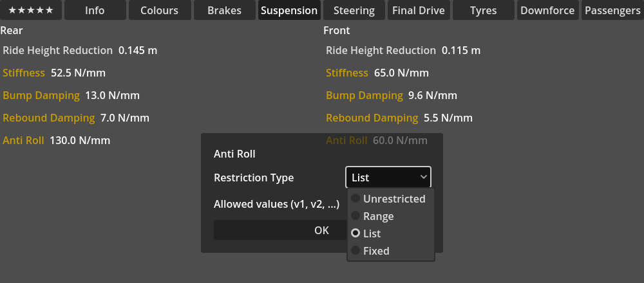The height and width of the screenshot is (283, 644).
Task: Open the Colours tab
Action: (x=159, y=10)
